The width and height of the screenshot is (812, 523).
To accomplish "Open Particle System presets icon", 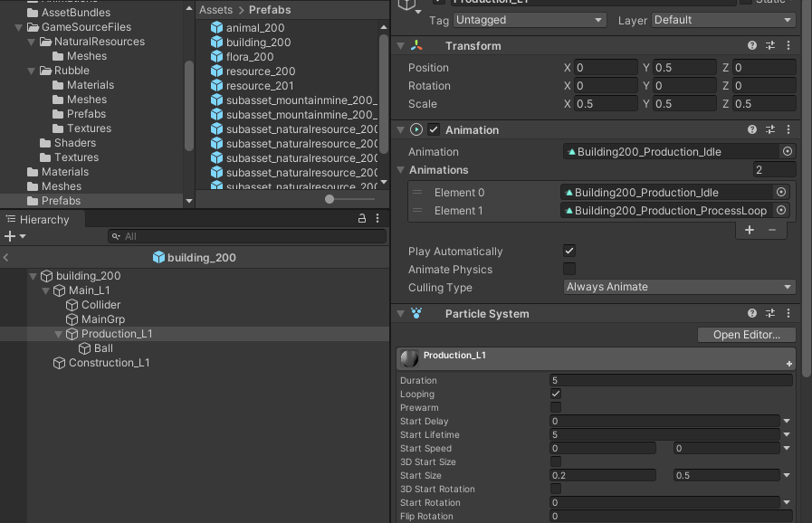I will click(770, 313).
